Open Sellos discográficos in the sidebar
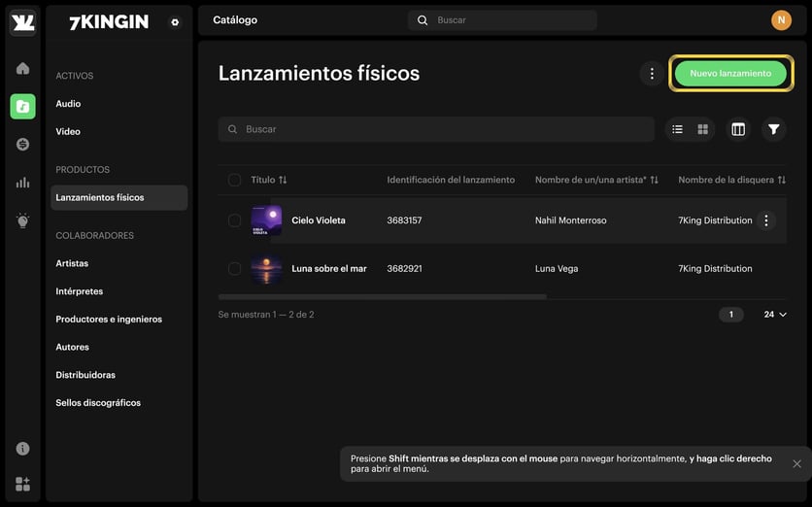 98,403
